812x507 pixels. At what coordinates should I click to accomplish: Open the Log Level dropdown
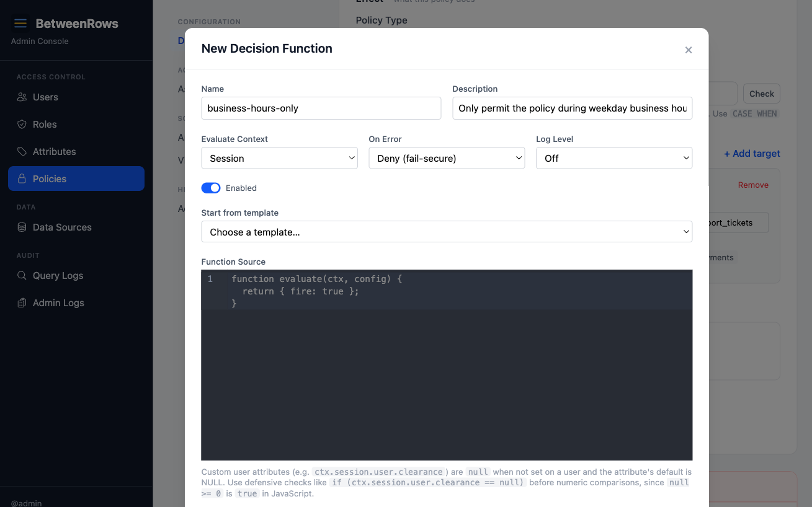point(614,158)
